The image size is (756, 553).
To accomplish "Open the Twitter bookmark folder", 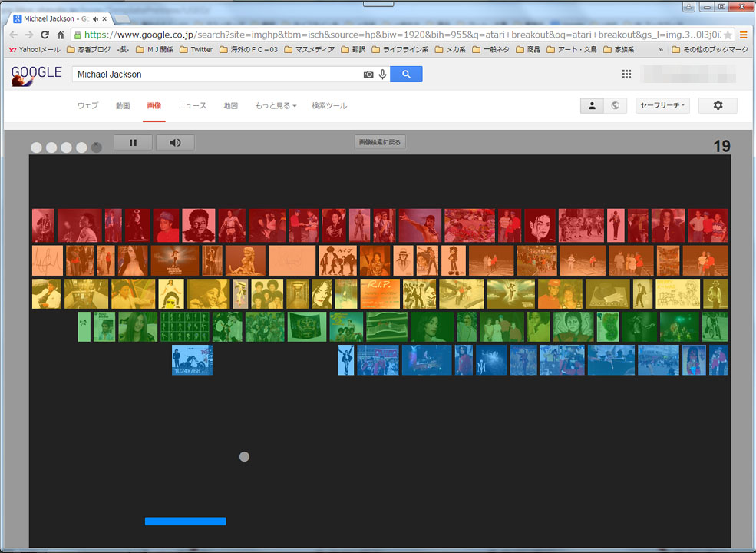I will point(196,49).
